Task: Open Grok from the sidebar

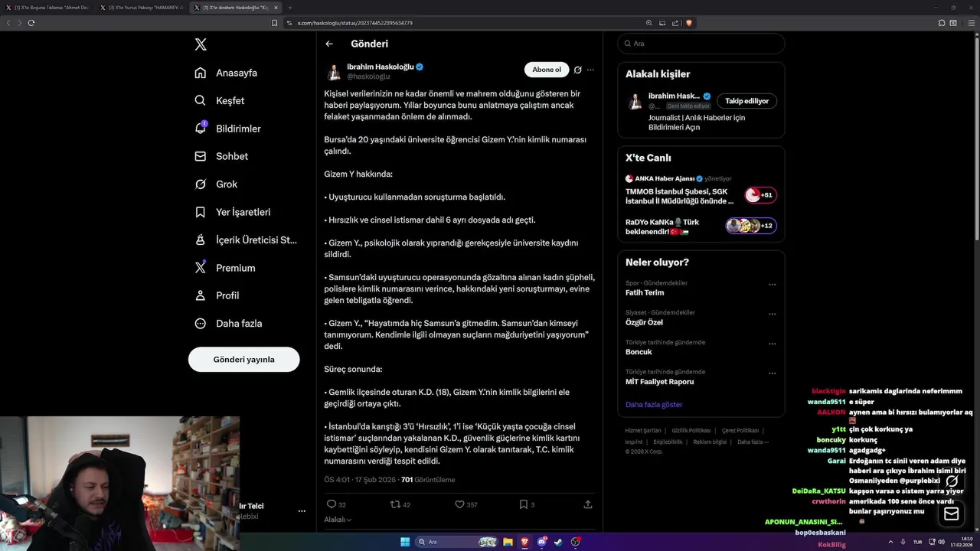Action: pos(216,184)
